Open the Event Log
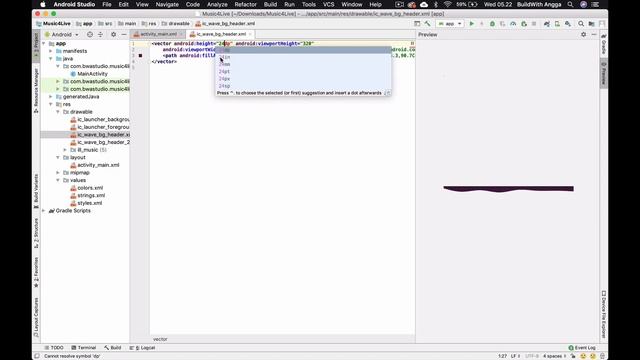 point(582,348)
